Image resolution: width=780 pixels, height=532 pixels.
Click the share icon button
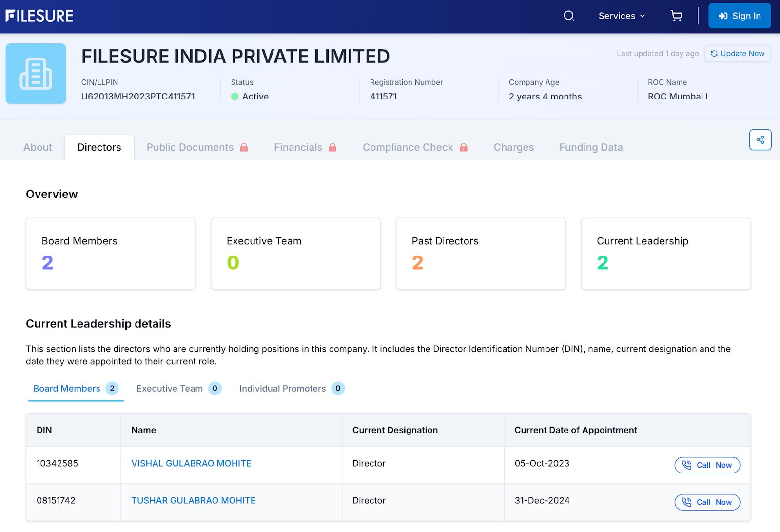(760, 140)
